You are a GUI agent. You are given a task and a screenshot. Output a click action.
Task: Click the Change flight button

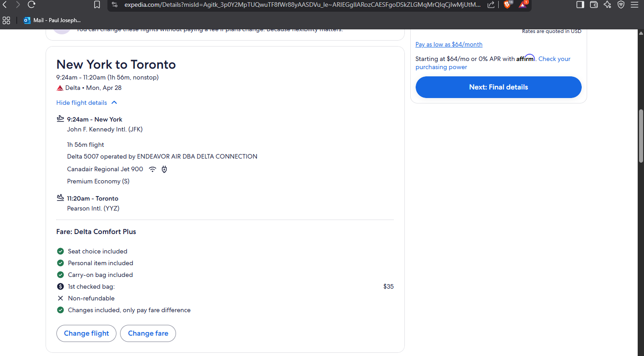click(86, 333)
